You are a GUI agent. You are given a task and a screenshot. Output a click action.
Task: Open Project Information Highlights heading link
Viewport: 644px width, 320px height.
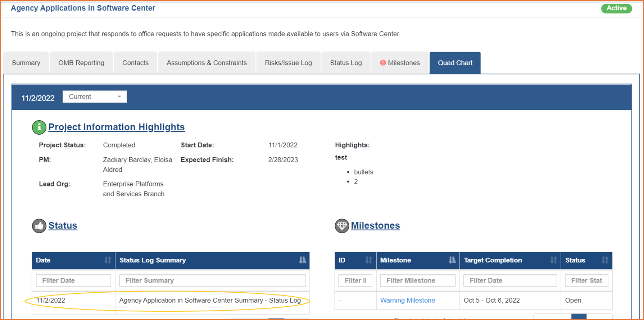[116, 127]
